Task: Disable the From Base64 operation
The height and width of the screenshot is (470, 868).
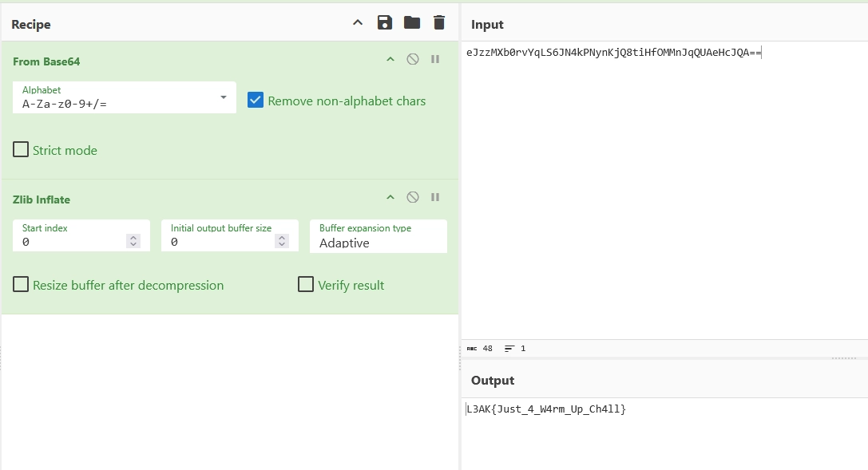Action: (413, 60)
